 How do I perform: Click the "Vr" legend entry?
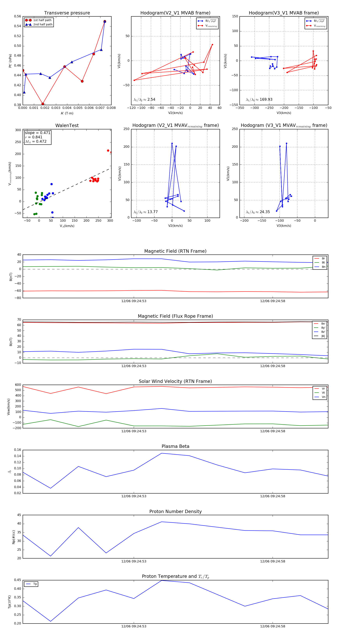320,389
